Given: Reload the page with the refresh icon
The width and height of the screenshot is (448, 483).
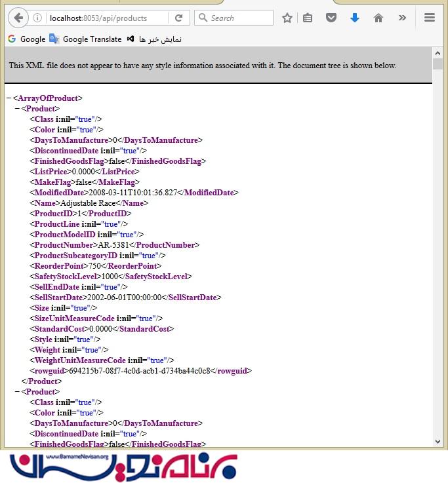Looking at the screenshot, I should [x=179, y=18].
